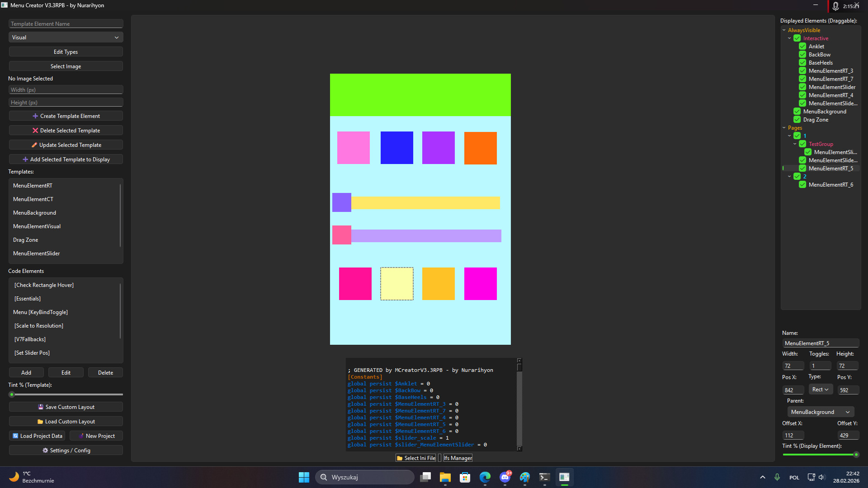Open the Visual type dropdown

pyautogui.click(x=66, y=38)
